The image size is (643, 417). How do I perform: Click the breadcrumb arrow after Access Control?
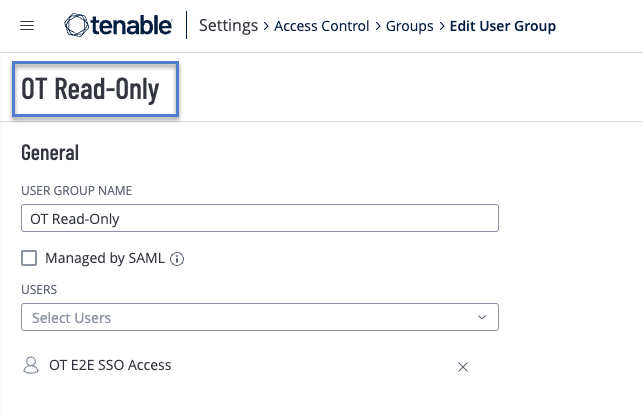click(x=378, y=26)
